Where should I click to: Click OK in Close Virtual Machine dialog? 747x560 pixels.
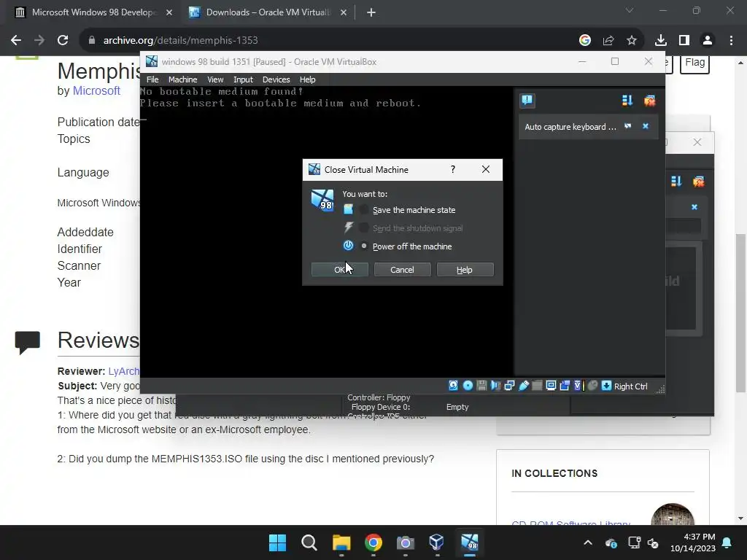click(x=340, y=270)
